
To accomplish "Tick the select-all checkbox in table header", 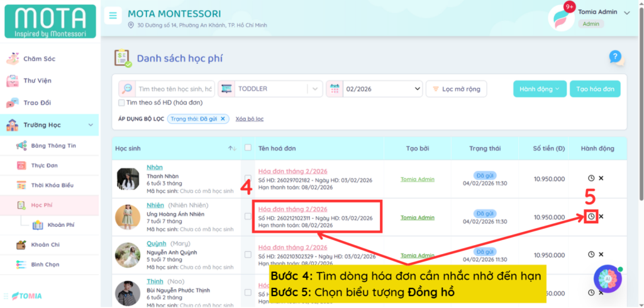I will [248, 148].
